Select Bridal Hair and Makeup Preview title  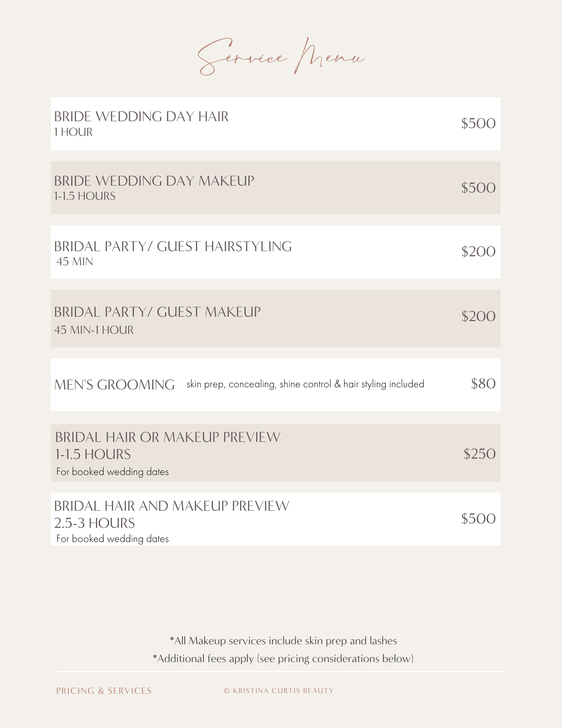coord(172,506)
